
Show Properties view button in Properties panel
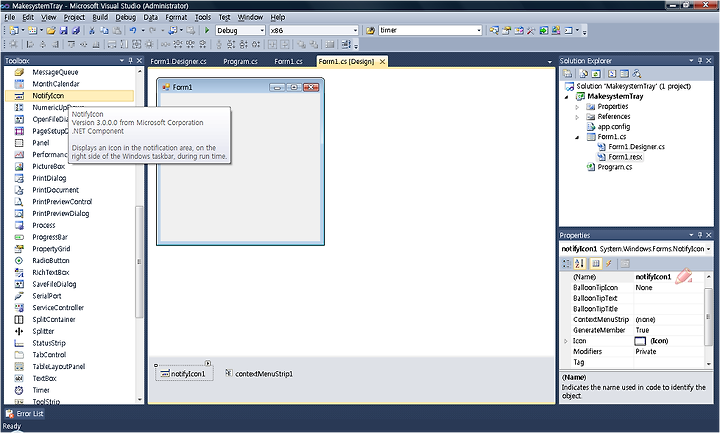596,264
